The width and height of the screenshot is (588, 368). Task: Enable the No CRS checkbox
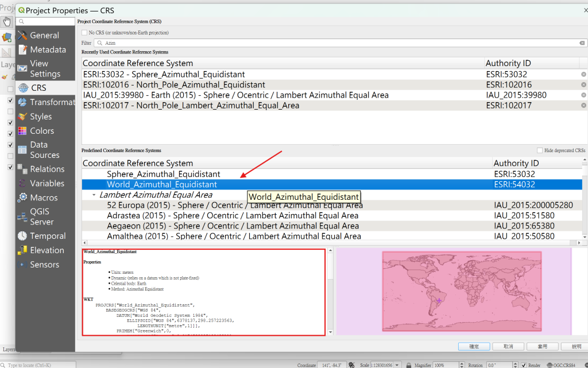pos(84,33)
